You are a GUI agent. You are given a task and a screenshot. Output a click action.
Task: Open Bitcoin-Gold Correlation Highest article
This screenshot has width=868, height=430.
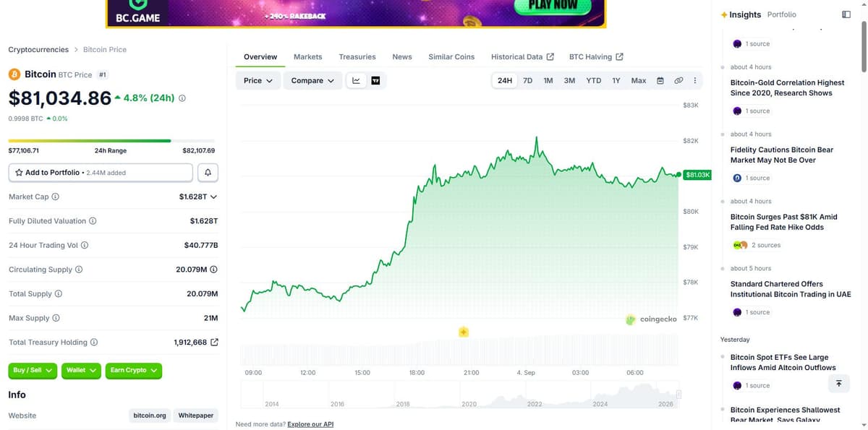point(788,87)
